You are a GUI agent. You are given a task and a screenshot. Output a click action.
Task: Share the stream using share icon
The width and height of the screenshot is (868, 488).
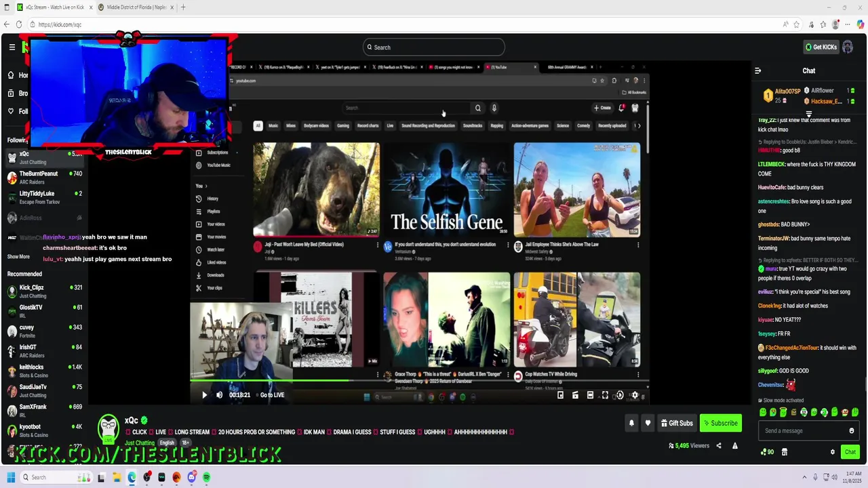719,445
